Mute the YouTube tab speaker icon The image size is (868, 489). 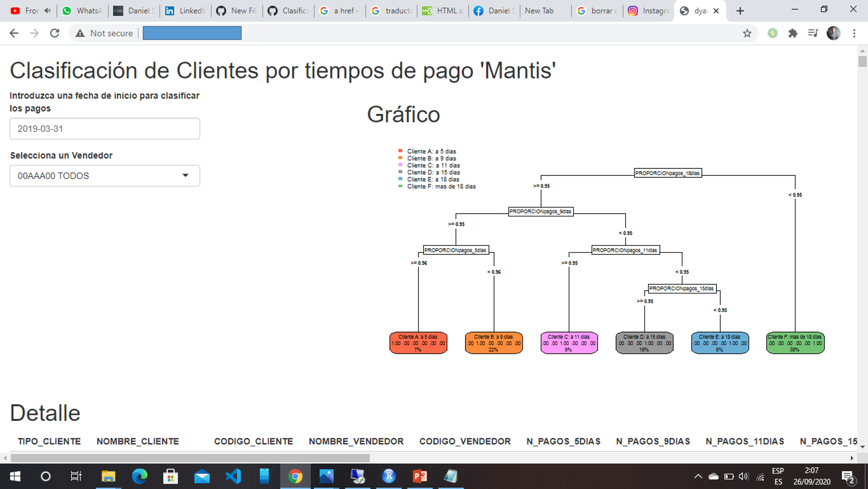48,11
